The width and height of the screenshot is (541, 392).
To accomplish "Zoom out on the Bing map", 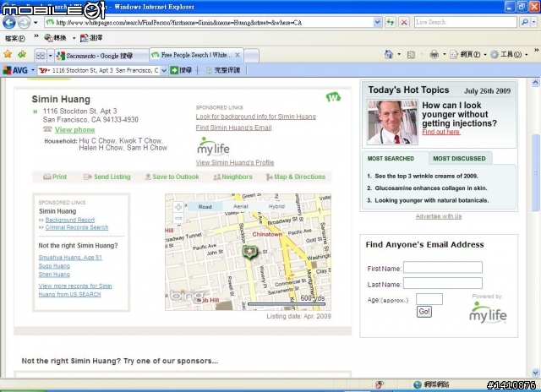I will pyautogui.click(x=178, y=218).
